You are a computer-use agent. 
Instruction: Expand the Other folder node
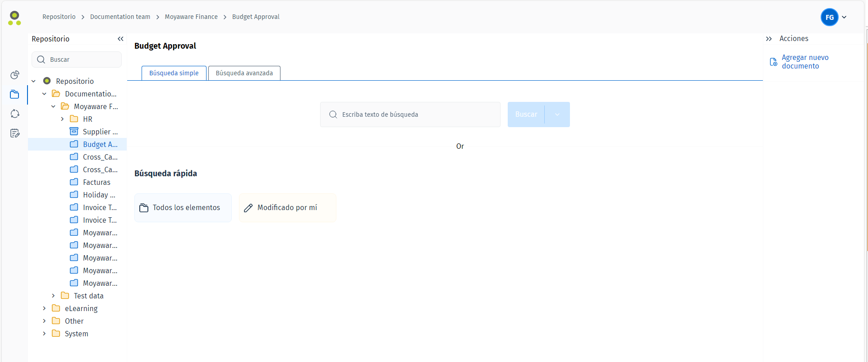[44, 321]
